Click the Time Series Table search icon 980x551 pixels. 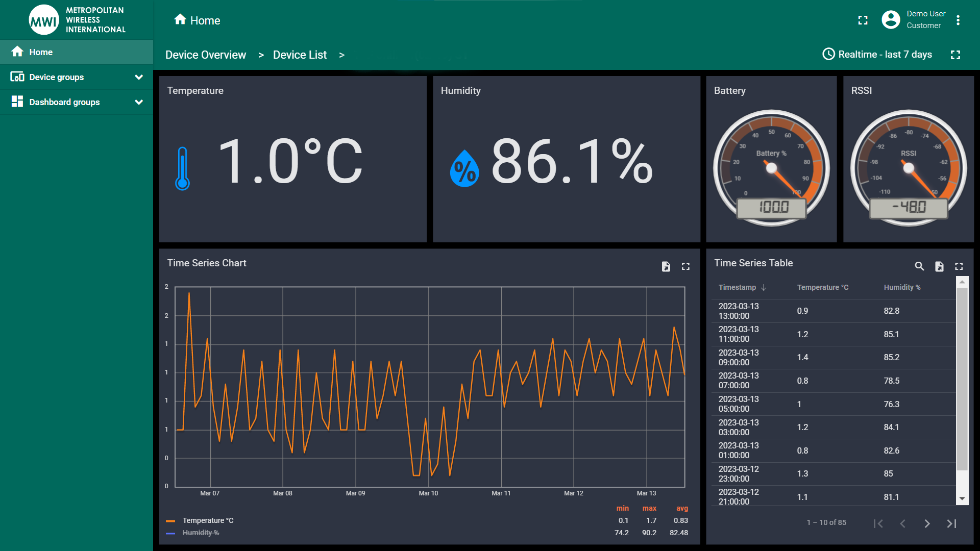tap(918, 266)
